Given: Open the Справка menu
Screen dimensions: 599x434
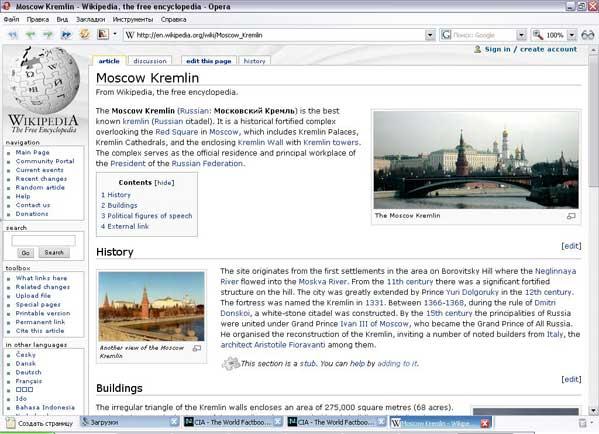Looking at the screenshot, I should click(x=173, y=19).
